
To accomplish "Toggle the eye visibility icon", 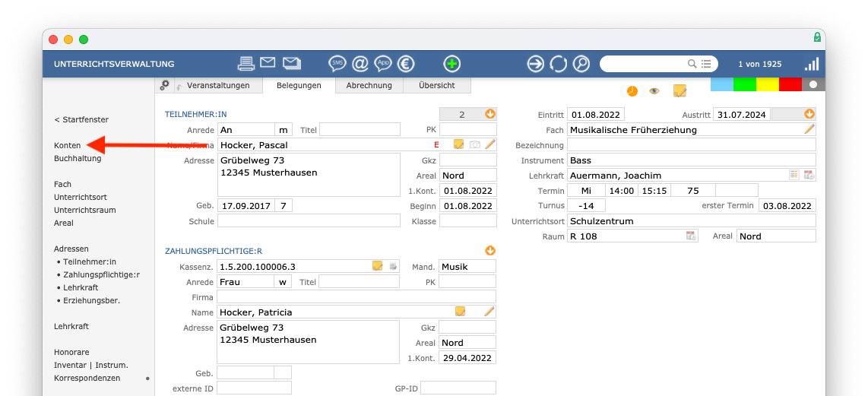I will (654, 91).
